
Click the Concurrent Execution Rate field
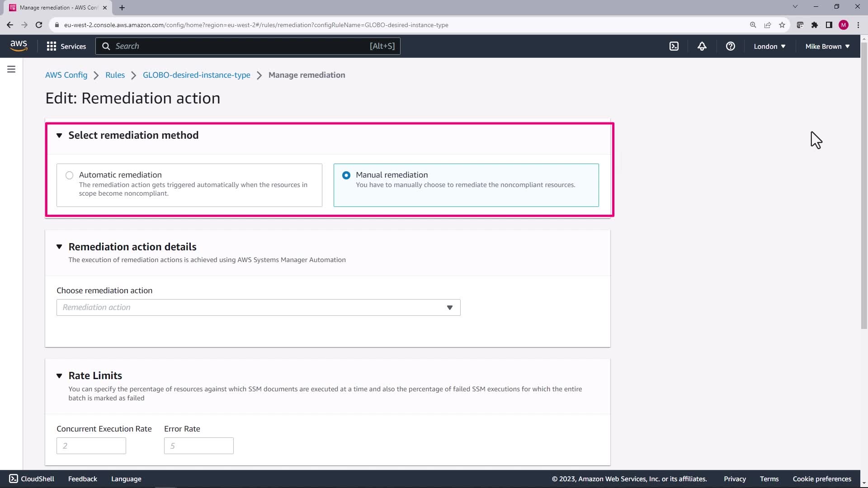91,446
